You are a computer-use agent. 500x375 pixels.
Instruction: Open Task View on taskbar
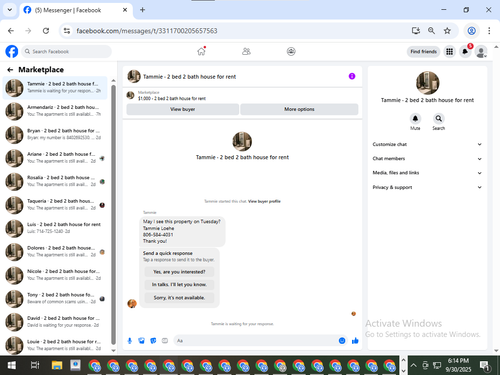tap(35, 366)
